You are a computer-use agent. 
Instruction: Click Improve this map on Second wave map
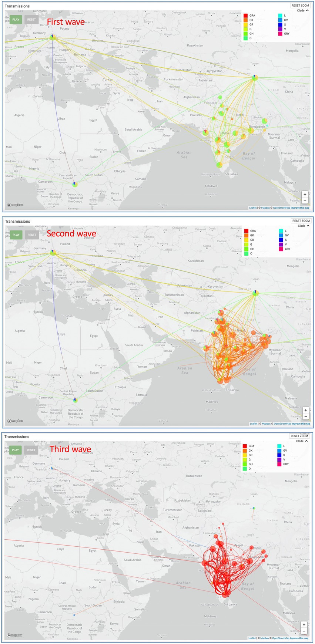(301, 424)
